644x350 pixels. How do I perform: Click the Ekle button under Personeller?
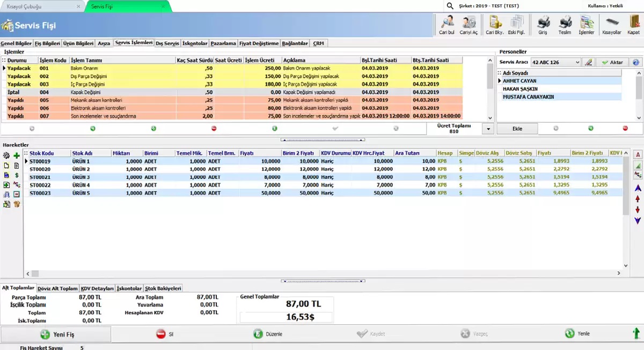pyautogui.click(x=517, y=129)
